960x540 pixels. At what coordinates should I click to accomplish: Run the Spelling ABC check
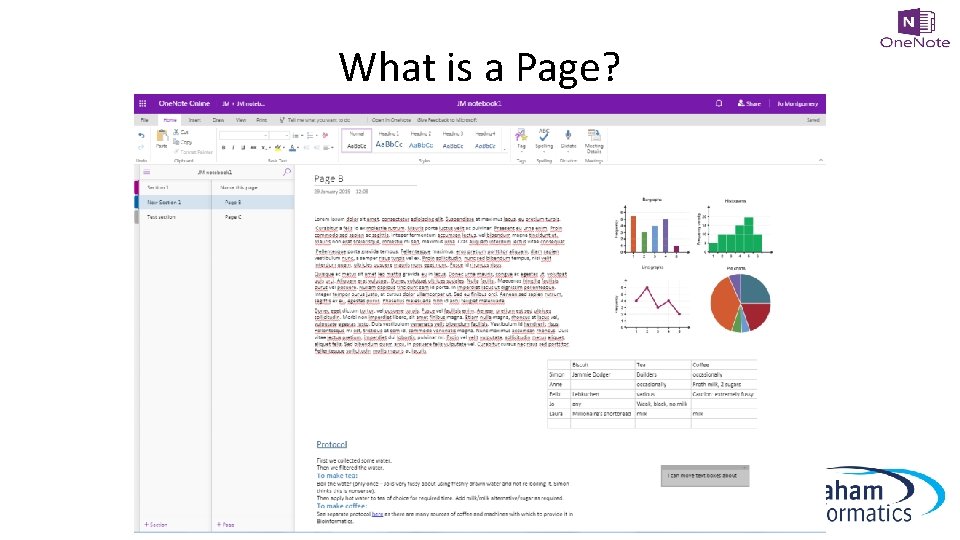tap(544, 139)
